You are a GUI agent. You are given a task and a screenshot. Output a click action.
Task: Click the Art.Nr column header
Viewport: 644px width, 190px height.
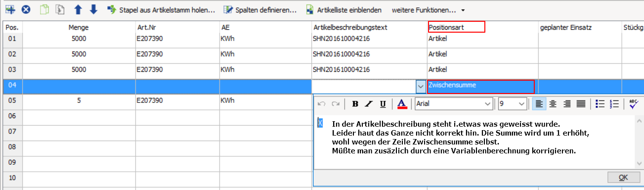point(177,28)
